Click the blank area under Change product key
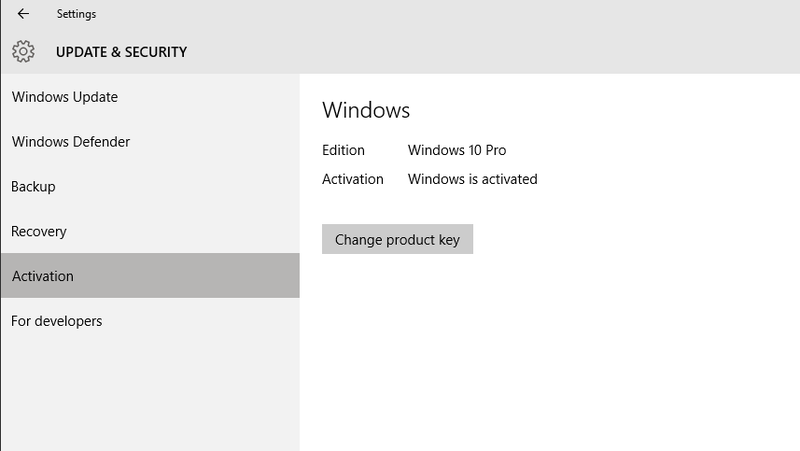Viewport: 800px width, 451px height. coord(549,352)
